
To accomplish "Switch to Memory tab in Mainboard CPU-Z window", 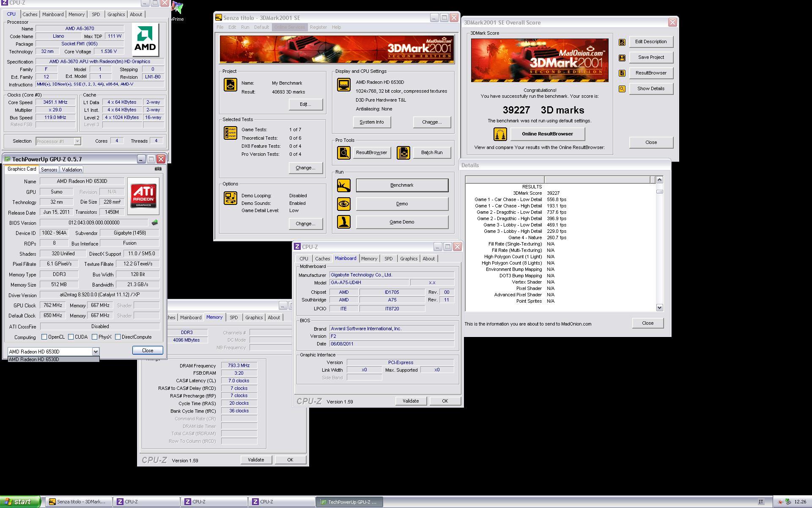I will 369,259.
